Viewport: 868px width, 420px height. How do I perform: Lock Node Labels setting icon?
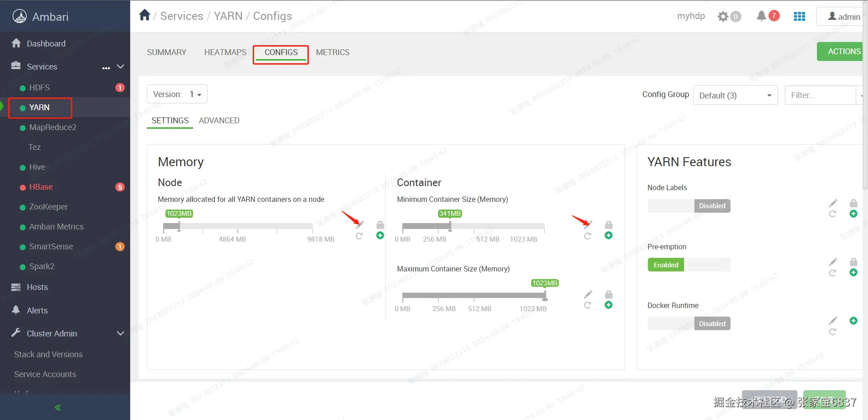coord(854,203)
